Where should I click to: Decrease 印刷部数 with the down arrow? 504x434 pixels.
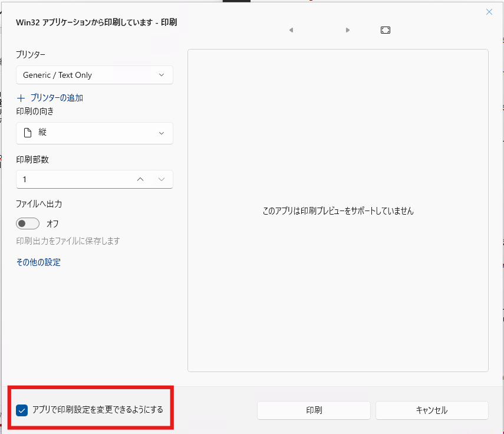point(162,179)
